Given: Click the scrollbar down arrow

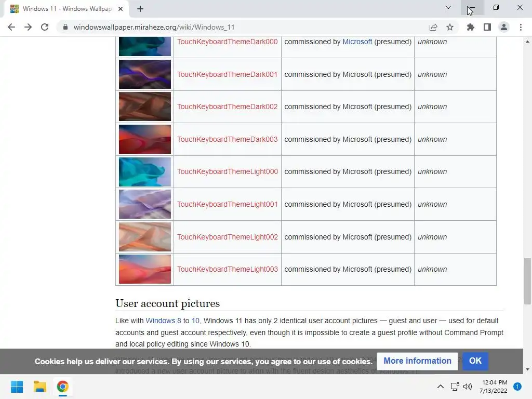Looking at the screenshot, I should click(x=527, y=369).
